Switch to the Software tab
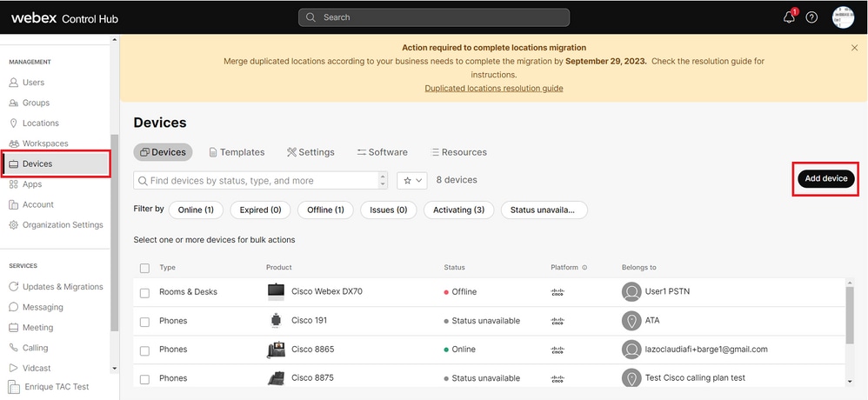This screenshot has height=400, width=868. coord(382,152)
